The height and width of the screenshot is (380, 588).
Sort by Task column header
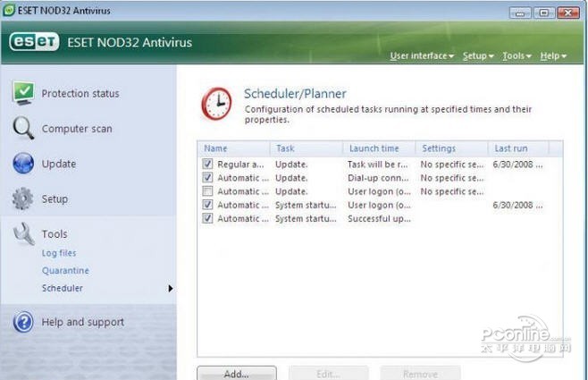click(x=306, y=148)
